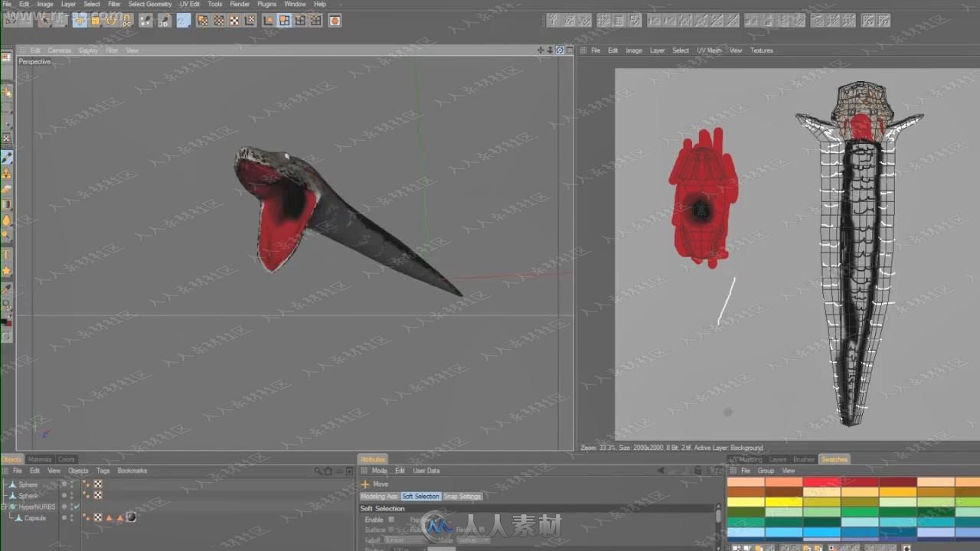This screenshot has width=980, height=551.
Task: Click the viewport zoom navigation icon
Action: coord(550,50)
